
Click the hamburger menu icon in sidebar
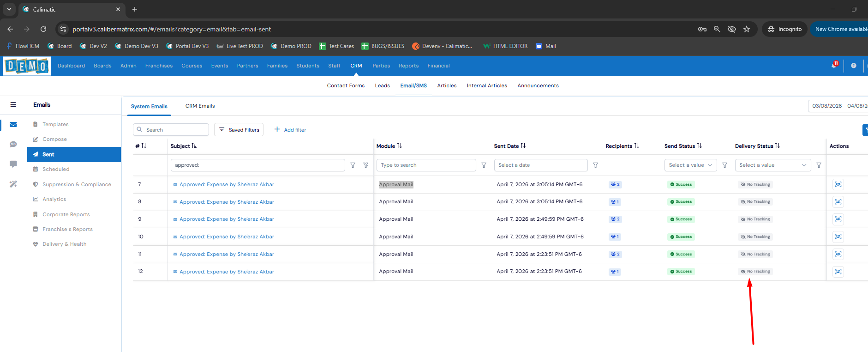click(13, 105)
